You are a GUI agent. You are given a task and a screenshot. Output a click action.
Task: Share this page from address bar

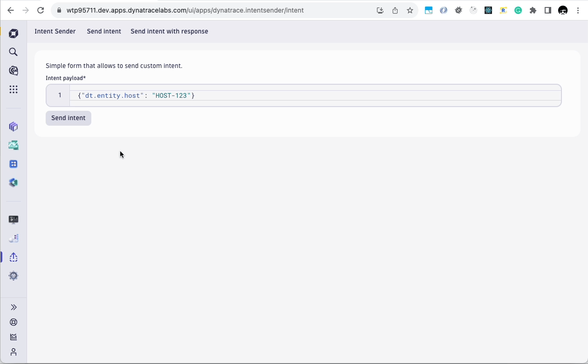coord(395,10)
